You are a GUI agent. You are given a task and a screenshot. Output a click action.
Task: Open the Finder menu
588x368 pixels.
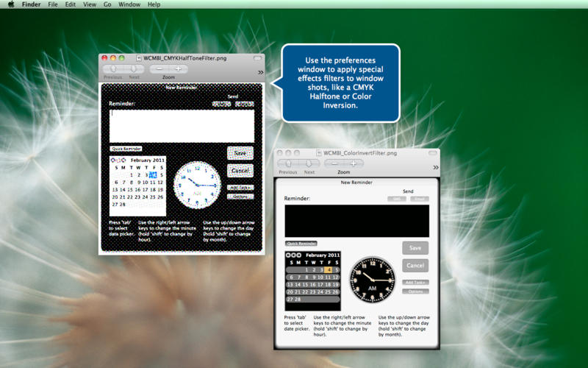click(31, 4)
